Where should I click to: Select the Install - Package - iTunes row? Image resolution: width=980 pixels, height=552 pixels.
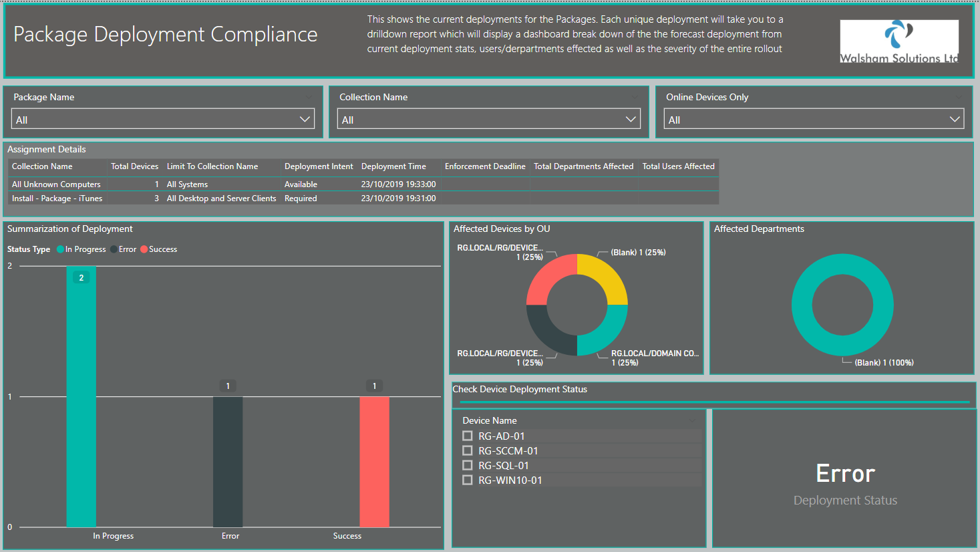pos(363,198)
